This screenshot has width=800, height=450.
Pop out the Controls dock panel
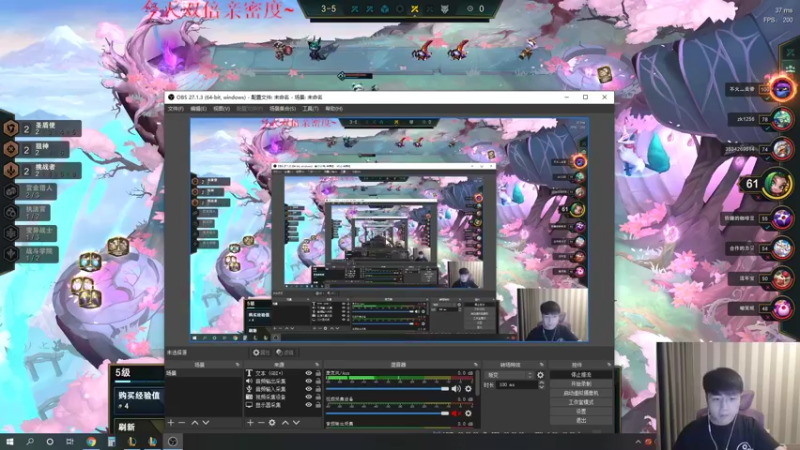tap(609, 365)
